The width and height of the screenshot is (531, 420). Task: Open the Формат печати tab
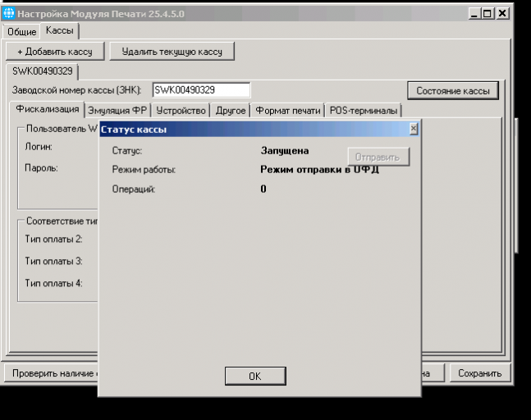click(x=287, y=110)
